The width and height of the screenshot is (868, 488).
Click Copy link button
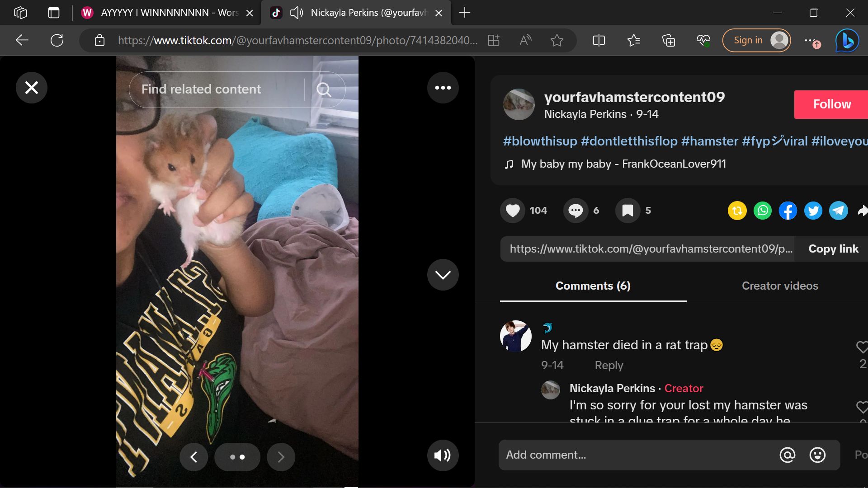tap(833, 249)
